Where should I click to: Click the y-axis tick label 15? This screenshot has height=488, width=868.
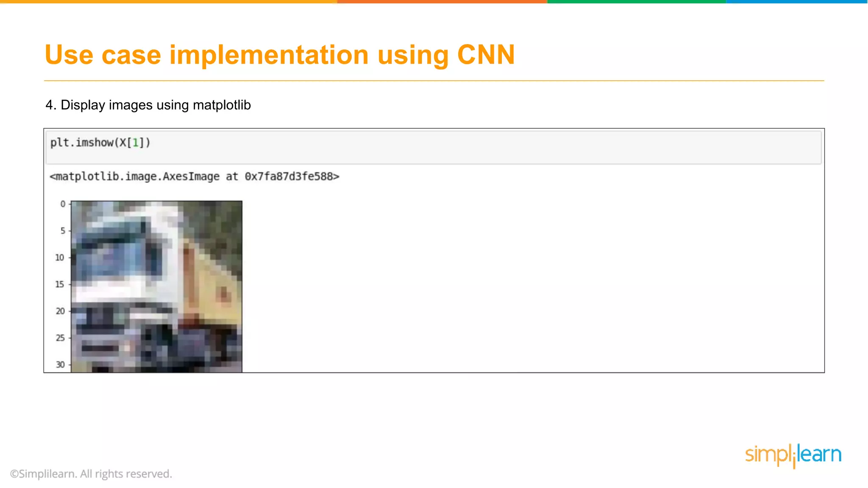[60, 284]
